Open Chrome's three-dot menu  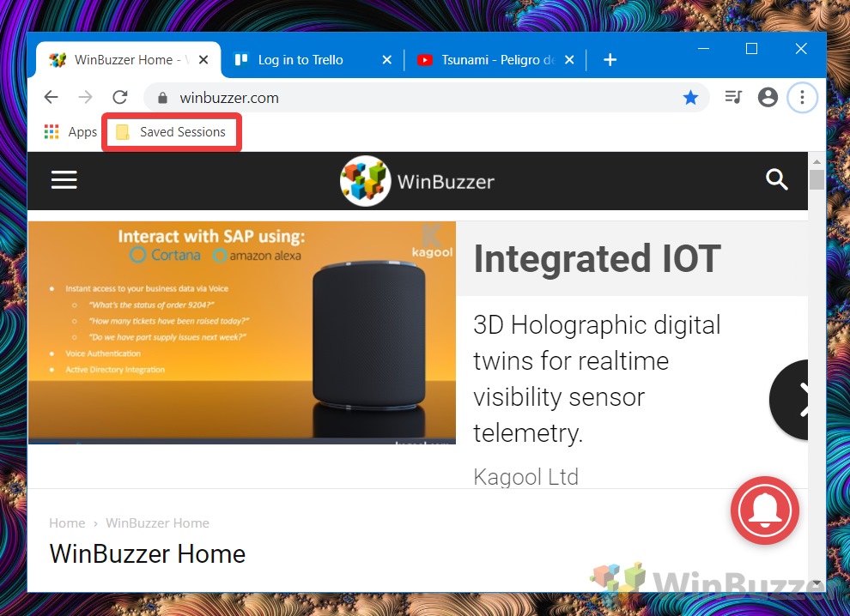pos(802,98)
